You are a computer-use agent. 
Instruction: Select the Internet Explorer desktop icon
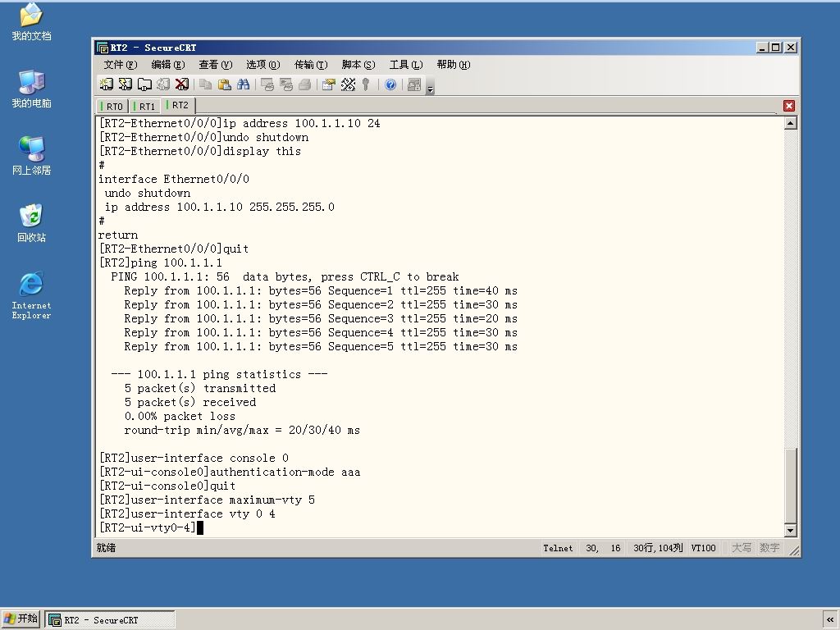pos(31,295)
